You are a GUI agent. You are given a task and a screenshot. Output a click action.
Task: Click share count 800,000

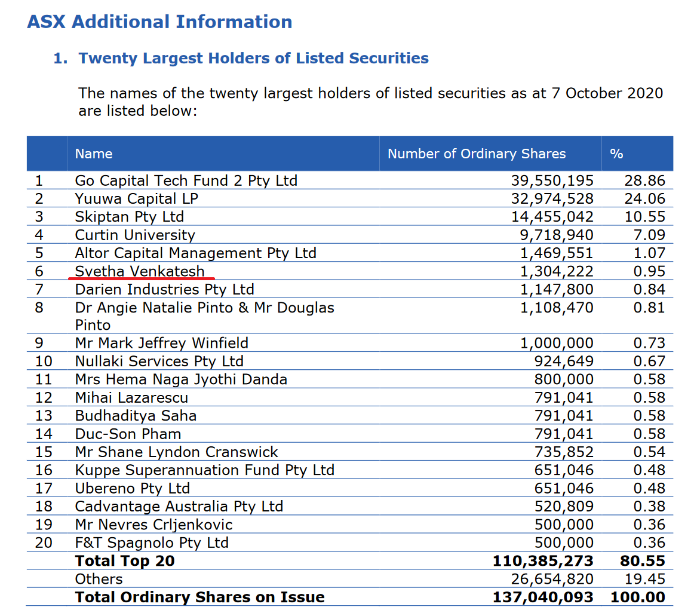[x=564, y=379]
